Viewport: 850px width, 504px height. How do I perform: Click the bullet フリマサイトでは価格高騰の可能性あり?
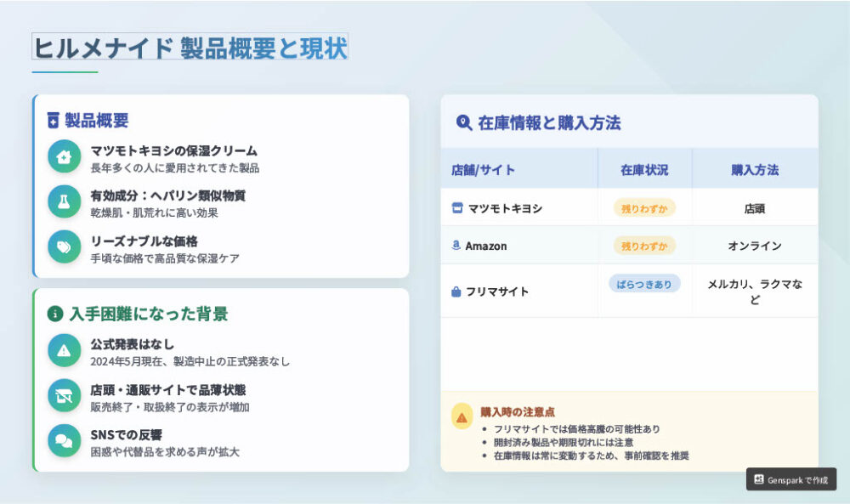(577, 429)
